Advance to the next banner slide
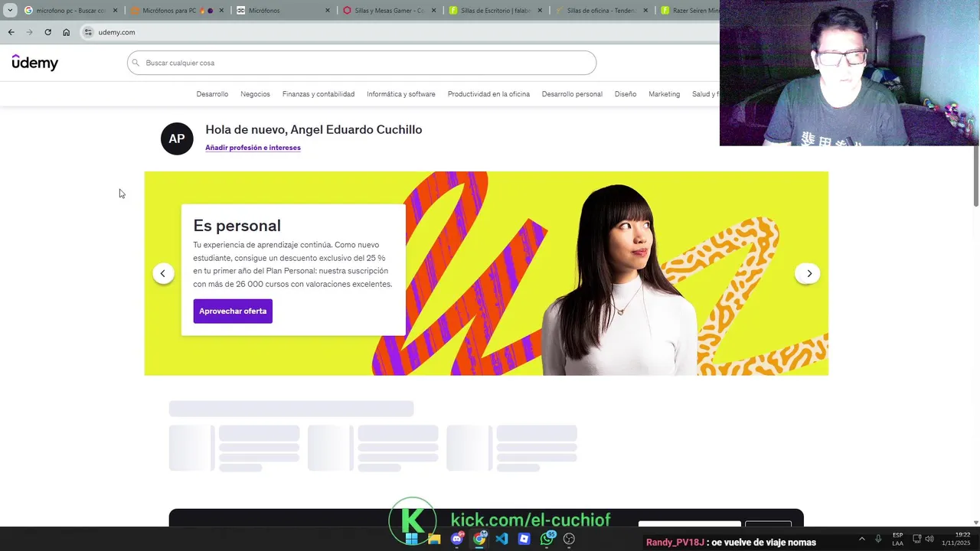This screenshot has height=551, width=980. tap(808, 273)
